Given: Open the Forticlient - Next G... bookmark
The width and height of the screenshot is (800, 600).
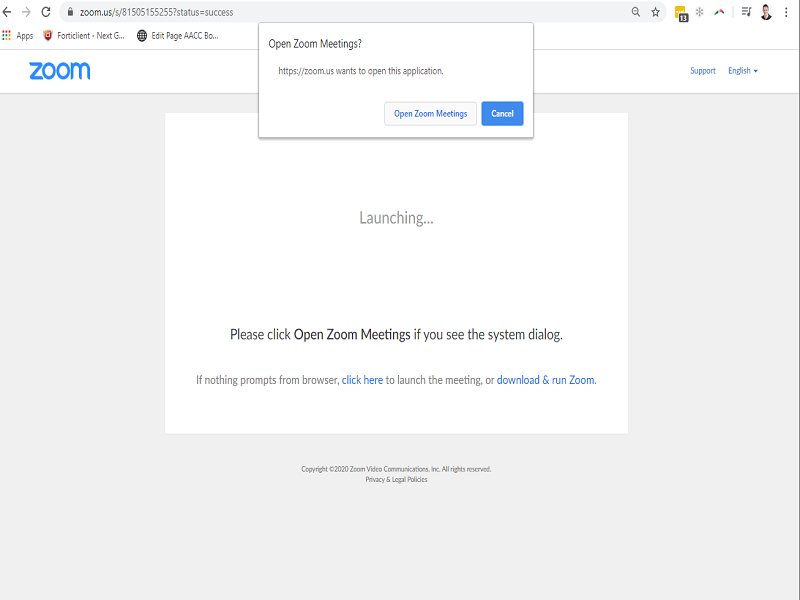Looking at the screenshot, I should [x=84, y=36].
